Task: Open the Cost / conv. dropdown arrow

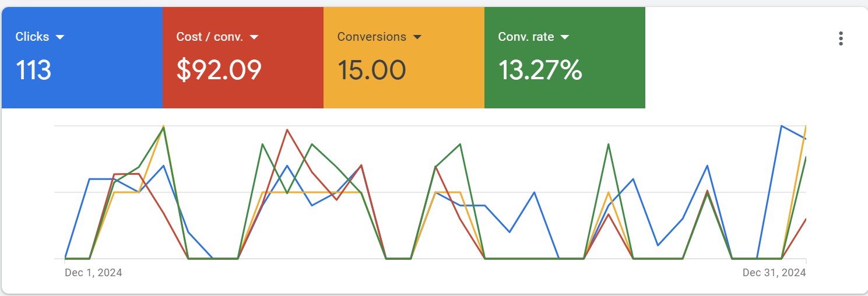Action: tap(254, 37)
